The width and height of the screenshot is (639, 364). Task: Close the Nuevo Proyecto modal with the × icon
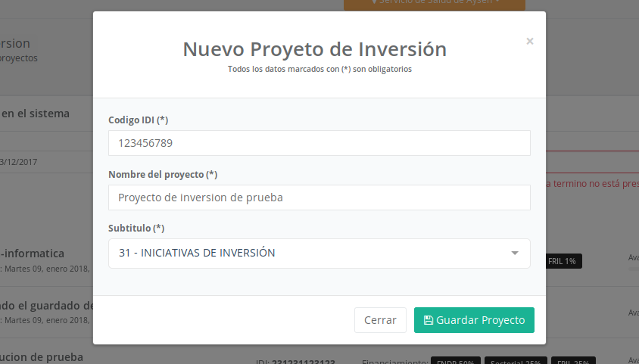(530, 42)
